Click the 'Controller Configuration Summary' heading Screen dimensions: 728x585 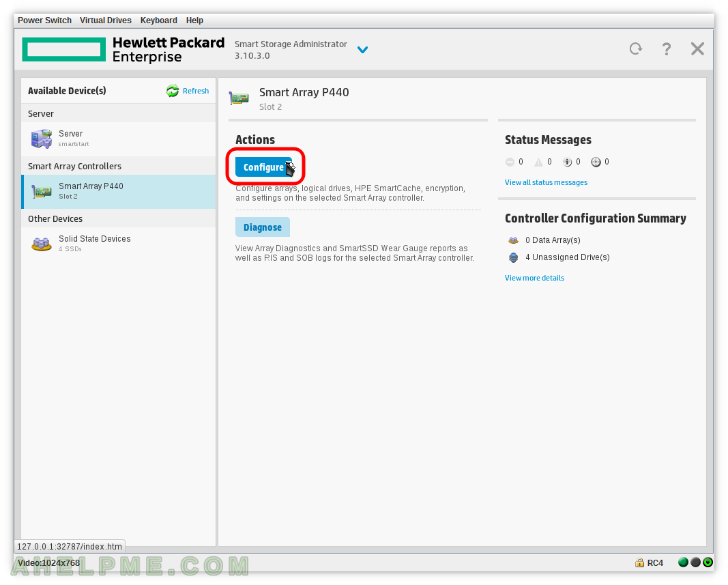coord(595,218)
